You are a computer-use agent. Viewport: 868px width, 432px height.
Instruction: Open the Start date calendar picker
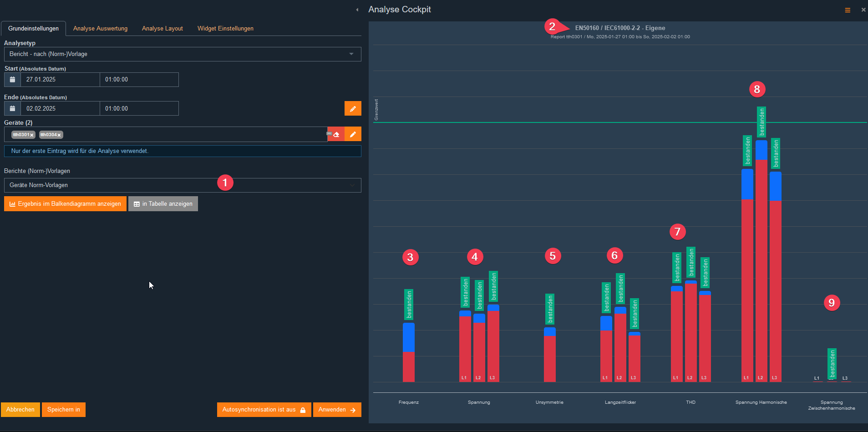12,80
